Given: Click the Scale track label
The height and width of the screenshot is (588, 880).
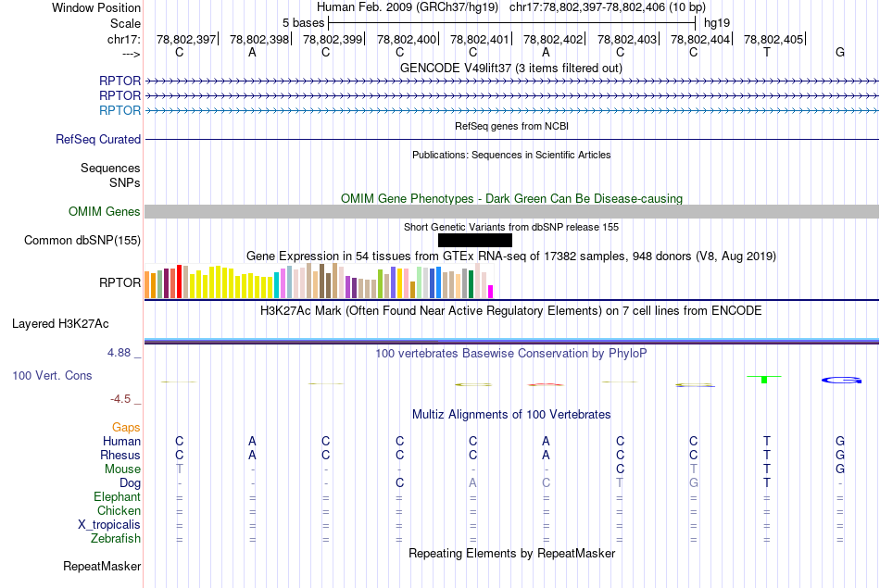Looking at the screenshot, I should pyautogui.click(x=125, y=23).
